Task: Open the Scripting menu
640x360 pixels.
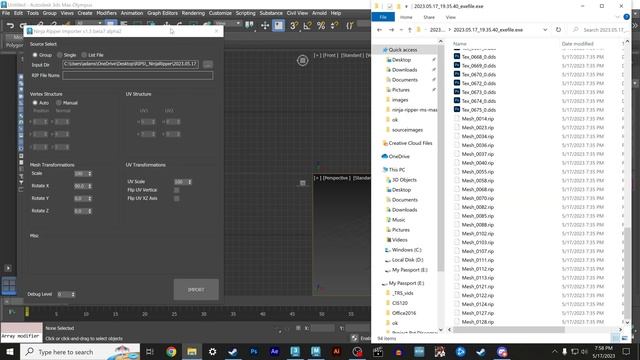Action: click(x=245, y=13)
